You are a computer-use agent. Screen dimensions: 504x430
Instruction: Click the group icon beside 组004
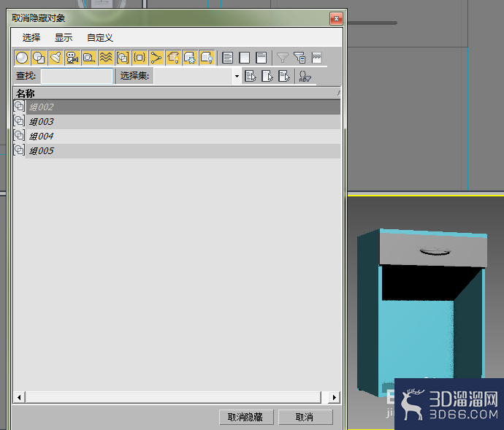point(19,135)
